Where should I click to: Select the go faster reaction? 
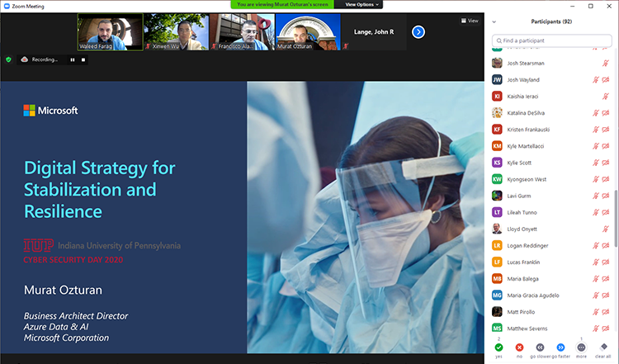click(560, 347)
